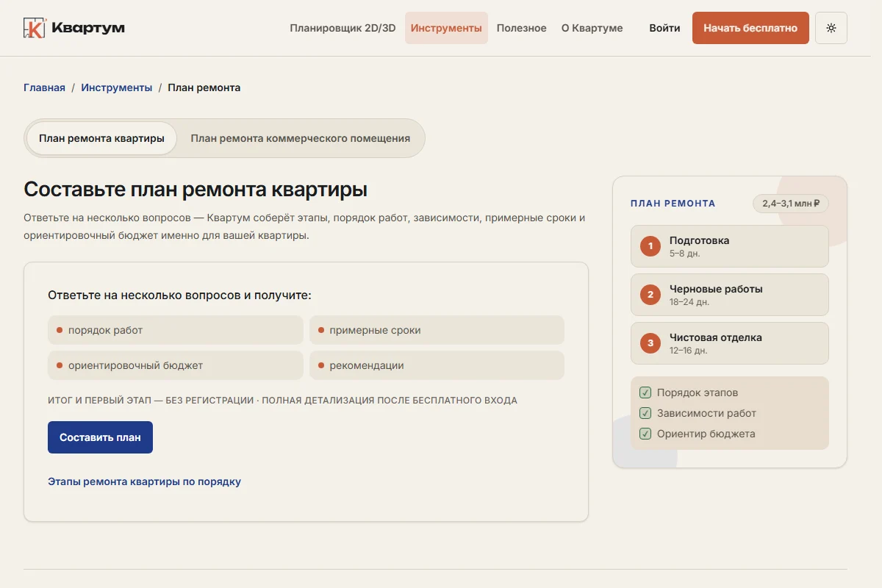Open the Инструменты menu item

pyautogui.click(x=446, y=28)
